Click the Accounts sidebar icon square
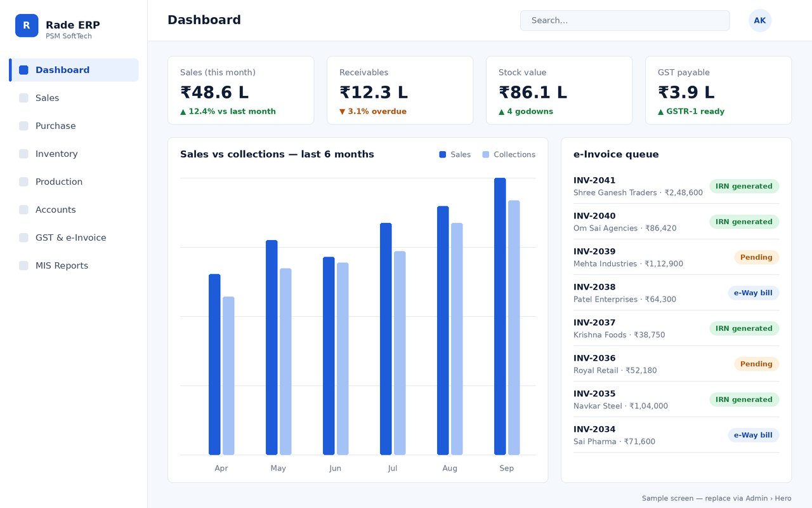 click(23, 210)
